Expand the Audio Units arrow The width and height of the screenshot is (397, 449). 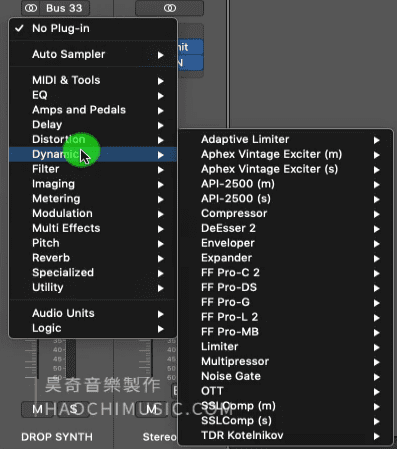click(x=161, y=314)
